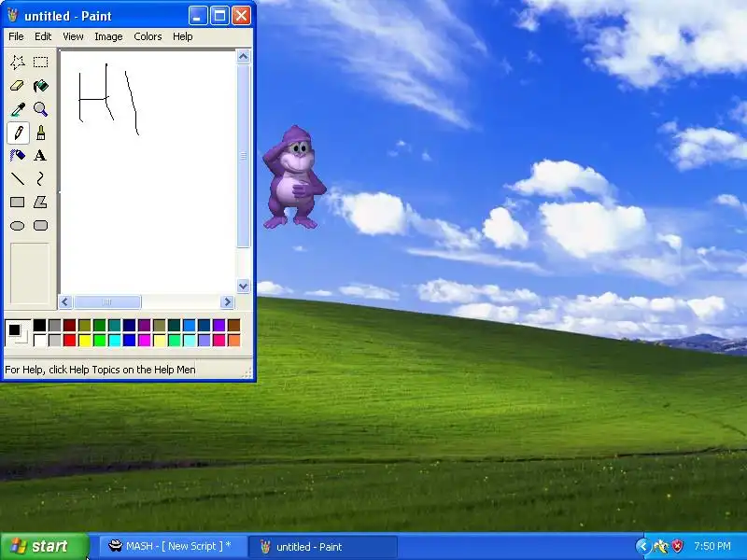
Task: Maximize the Paint window
Action: 219,16
